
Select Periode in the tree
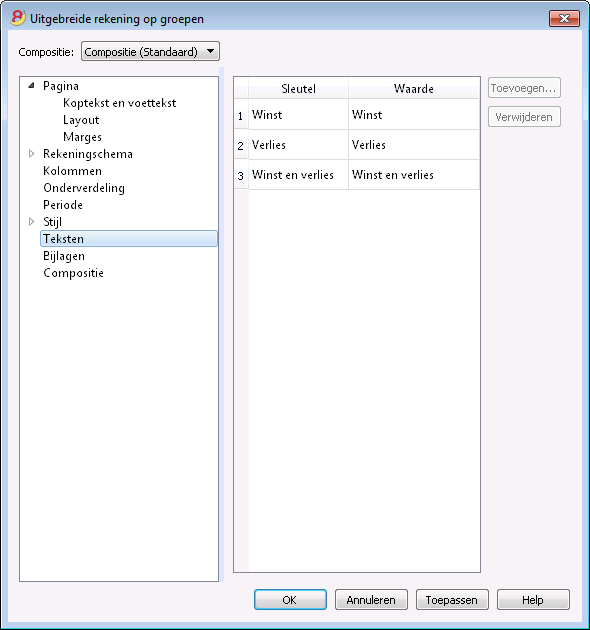[63, 205]
